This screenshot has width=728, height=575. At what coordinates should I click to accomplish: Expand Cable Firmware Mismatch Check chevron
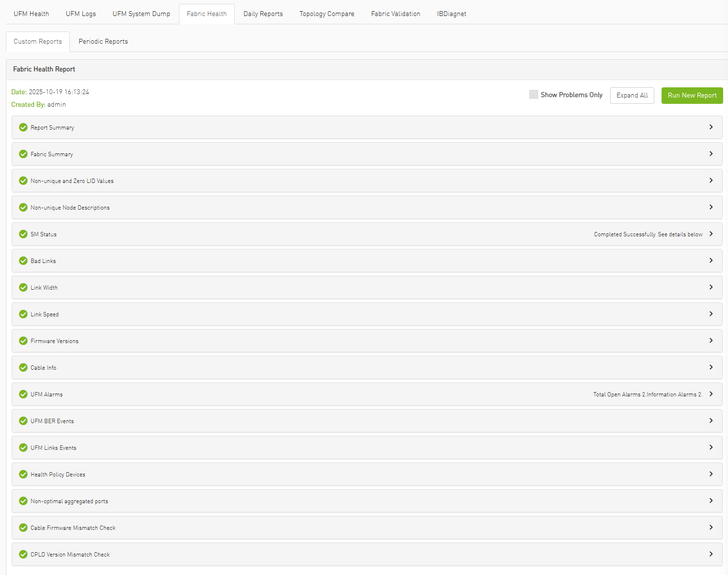711,527
